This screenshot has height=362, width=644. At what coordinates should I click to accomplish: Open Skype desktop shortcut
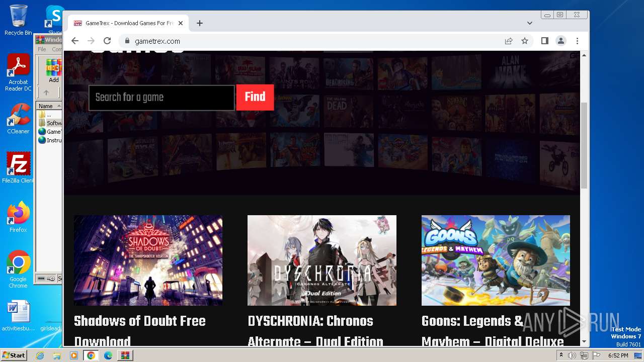[54, 20]
